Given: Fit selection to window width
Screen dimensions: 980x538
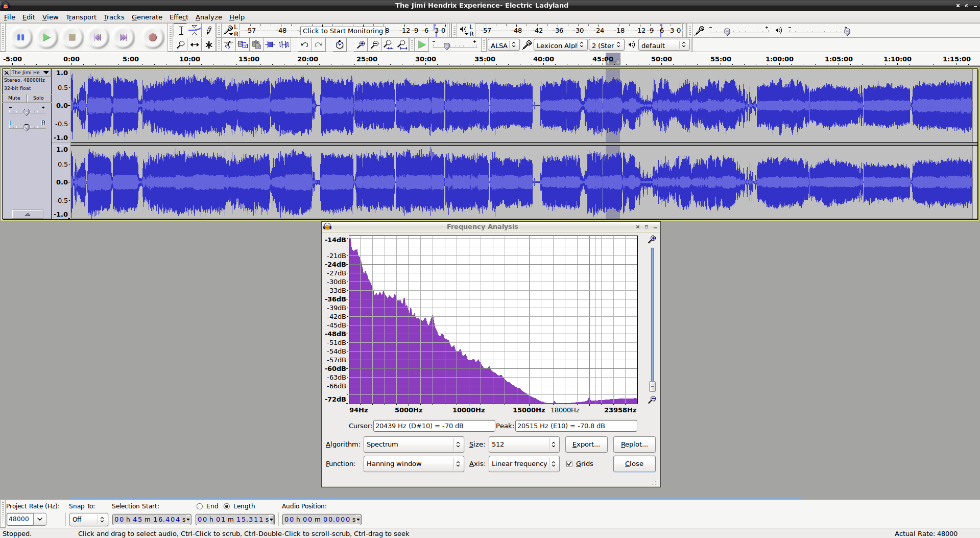Looking at the screenshot, I should click(x=388, y=45).
